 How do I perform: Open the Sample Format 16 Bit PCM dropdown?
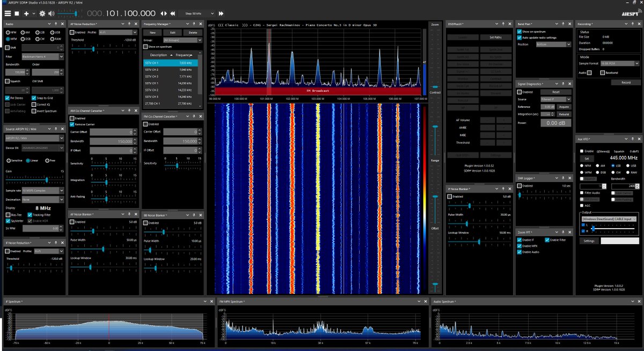[x=619, y=63]
